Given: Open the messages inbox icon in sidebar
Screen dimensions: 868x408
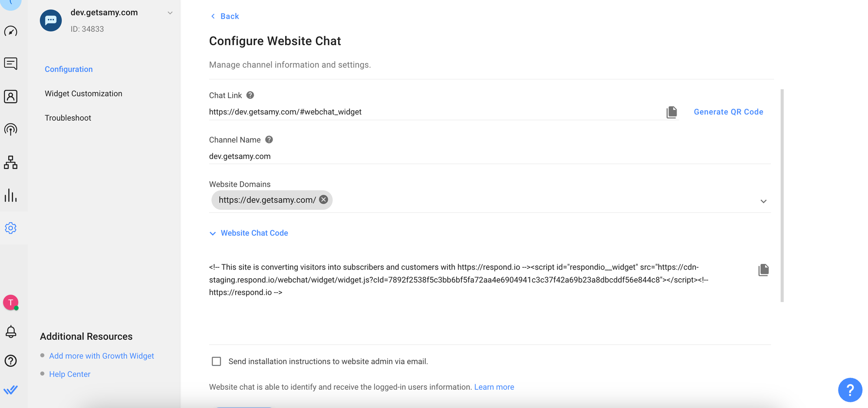Looking at the screenshot, I should [11, 63].
